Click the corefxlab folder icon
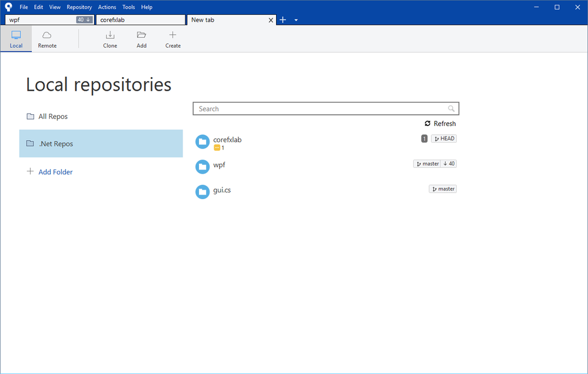The width and height of the screenshot is (588, 374). [x=202, y=142]
